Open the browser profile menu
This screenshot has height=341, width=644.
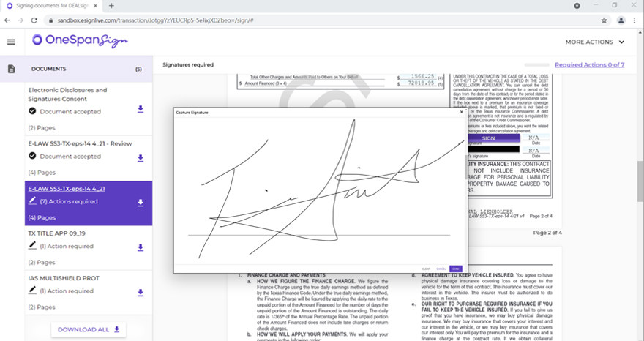tap(621, 20)
